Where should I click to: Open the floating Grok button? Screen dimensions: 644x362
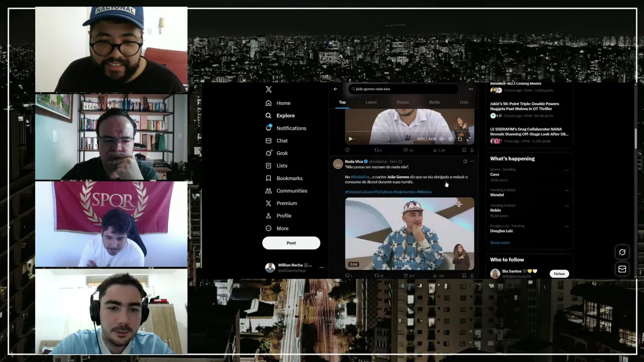[622, 252]
